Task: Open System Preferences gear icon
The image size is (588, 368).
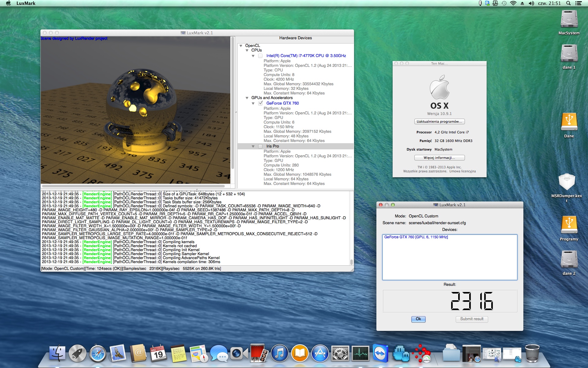Action: pos(340,354)
